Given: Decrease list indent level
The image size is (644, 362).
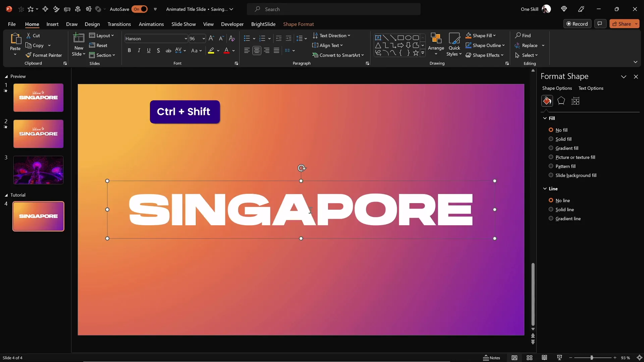Looking at the screenshot, I should point(279,39).
